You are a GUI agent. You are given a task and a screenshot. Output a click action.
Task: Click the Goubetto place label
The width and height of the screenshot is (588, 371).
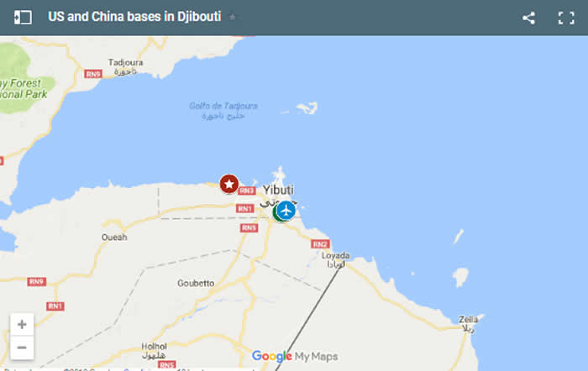[x=196, y=284]
